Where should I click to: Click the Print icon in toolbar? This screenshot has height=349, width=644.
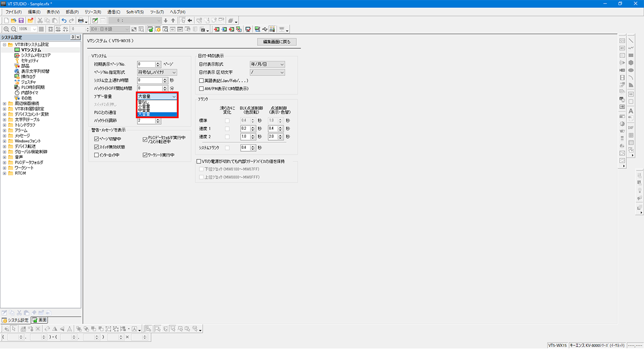80,21
